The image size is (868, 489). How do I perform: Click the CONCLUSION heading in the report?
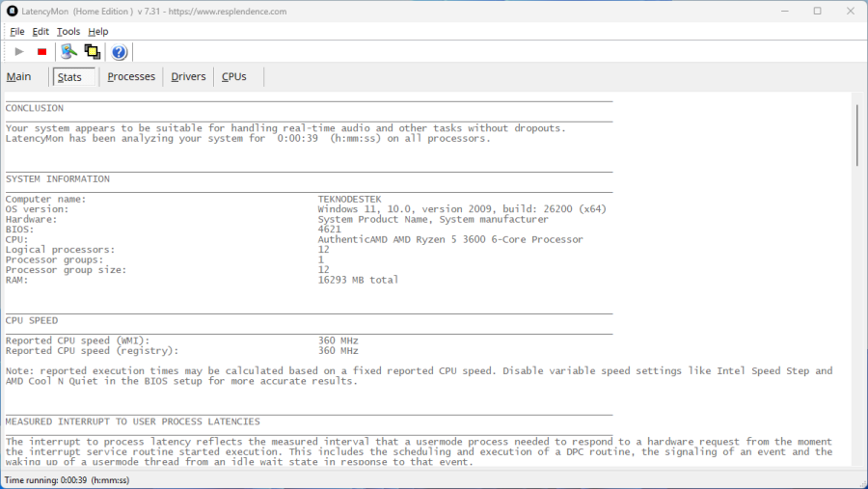point(35,108)
